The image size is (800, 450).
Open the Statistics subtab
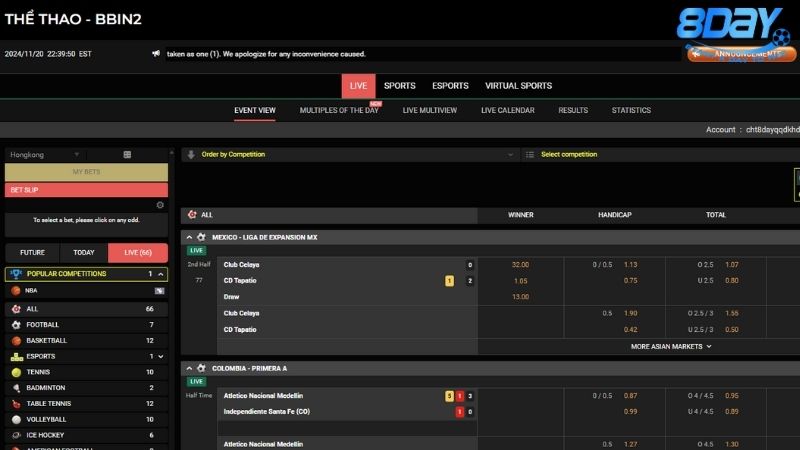pyautogui.click(x=631, y=110)
